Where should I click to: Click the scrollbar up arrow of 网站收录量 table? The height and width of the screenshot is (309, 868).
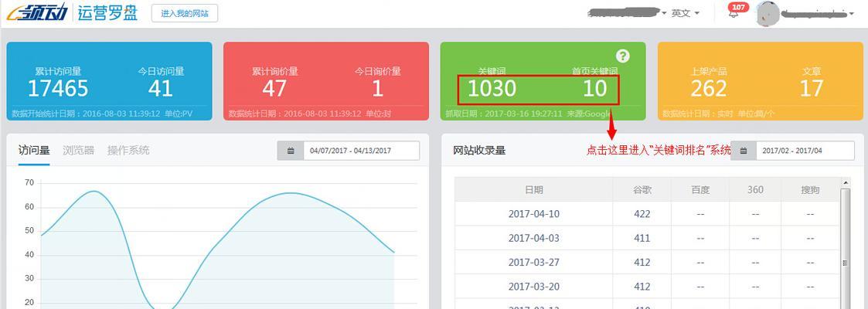pyautogui.click(x=846, y=182)
